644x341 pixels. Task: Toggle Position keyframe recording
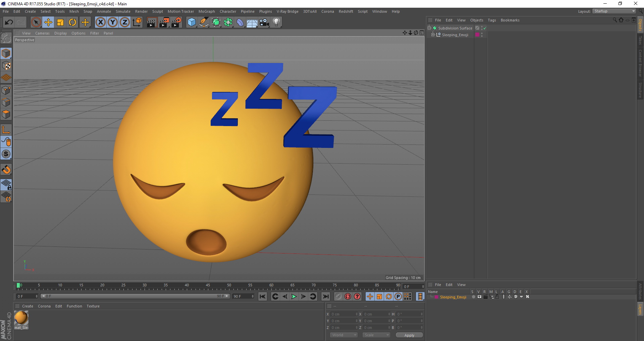[370, 296]
